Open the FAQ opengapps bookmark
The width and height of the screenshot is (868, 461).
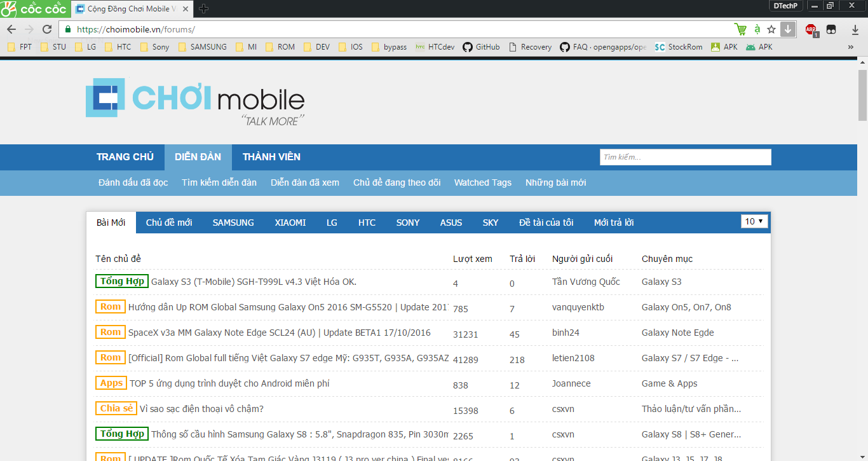pos(603,47)
